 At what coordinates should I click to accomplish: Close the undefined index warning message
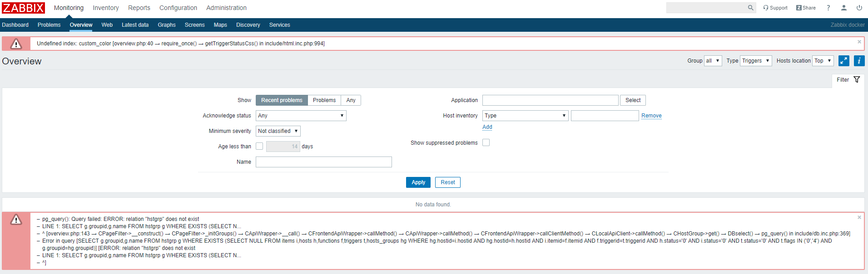click(859, 42)
